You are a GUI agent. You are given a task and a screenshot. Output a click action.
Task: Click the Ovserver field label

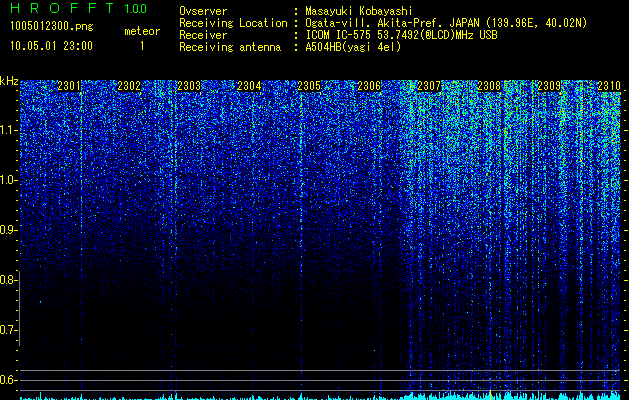203,11
